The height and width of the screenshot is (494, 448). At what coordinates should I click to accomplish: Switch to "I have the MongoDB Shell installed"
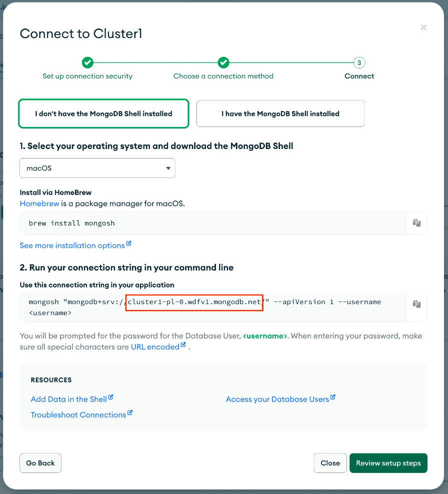[280, 114]
